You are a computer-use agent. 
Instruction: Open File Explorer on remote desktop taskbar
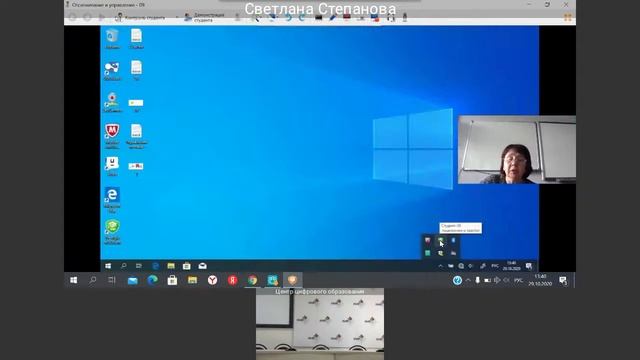click(171, 266)
